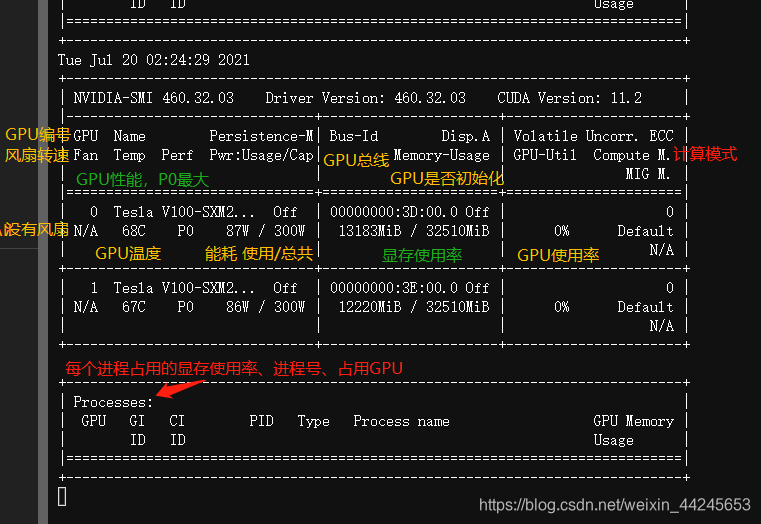Click the Bus-Id column header
Image resolution: width=761 pixels, height=524 pixels.
click(354, 136)
